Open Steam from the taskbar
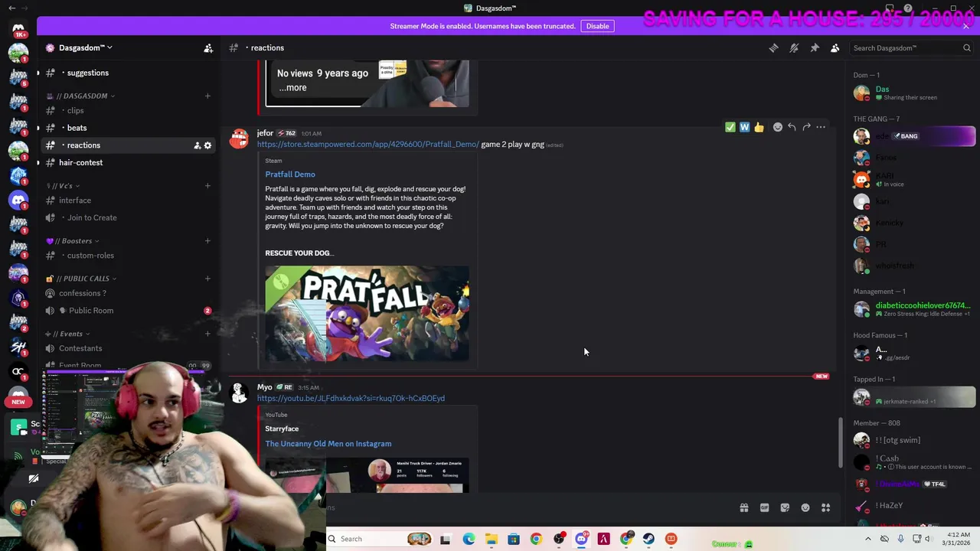The image size is (980, 551). pos(648,539)
